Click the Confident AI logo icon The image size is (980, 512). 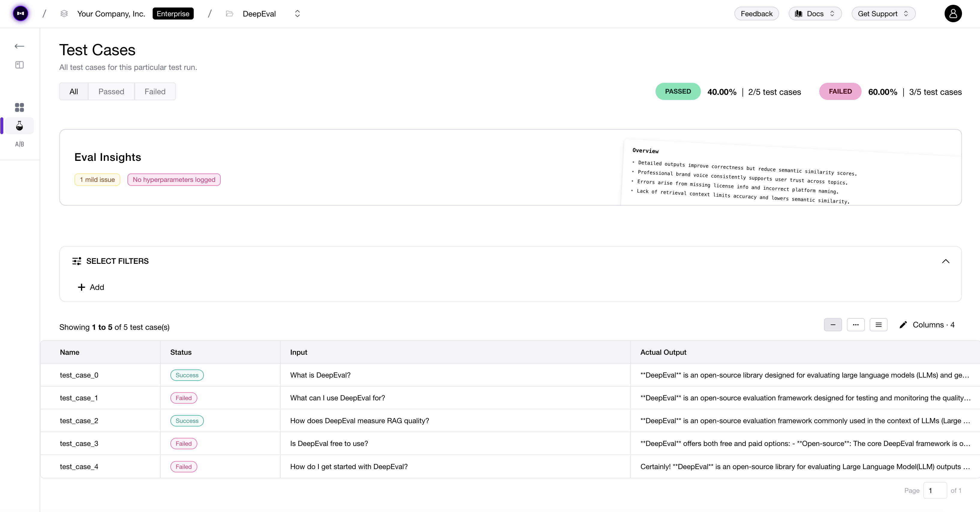tap(20, 13)
